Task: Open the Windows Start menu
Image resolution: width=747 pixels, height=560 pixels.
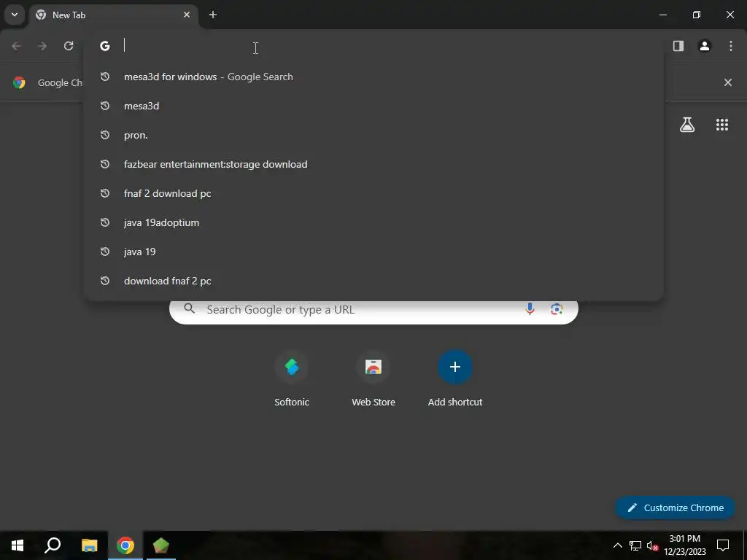Action: coord(18,545)
